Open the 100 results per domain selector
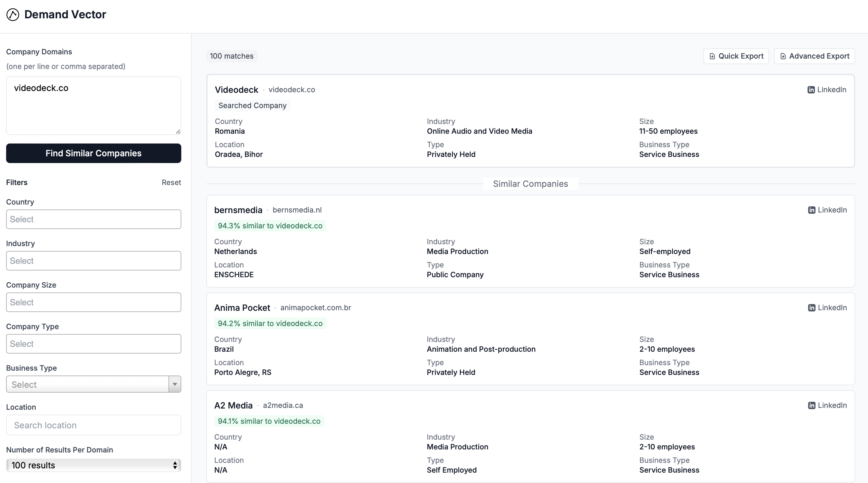 coord(93,465)
